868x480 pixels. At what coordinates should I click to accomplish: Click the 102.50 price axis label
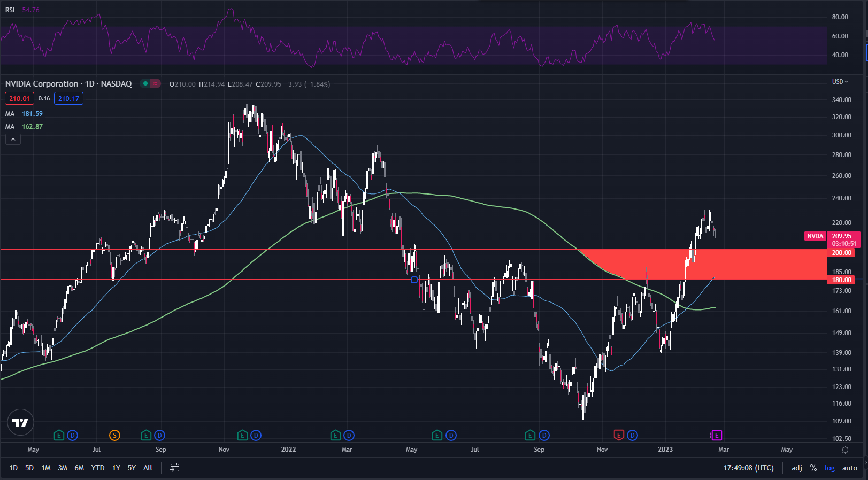pyautogui.click(x=841, y=439)
